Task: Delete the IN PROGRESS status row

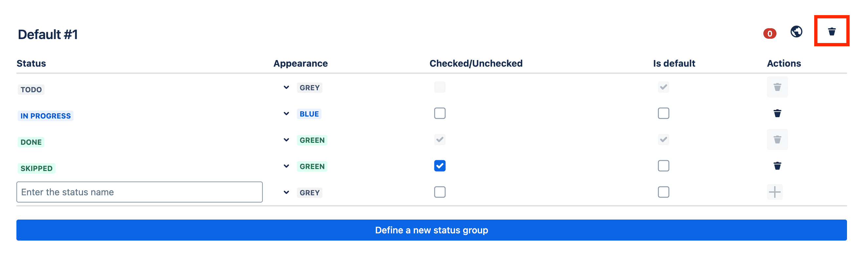Action: (x=777, y=113)
